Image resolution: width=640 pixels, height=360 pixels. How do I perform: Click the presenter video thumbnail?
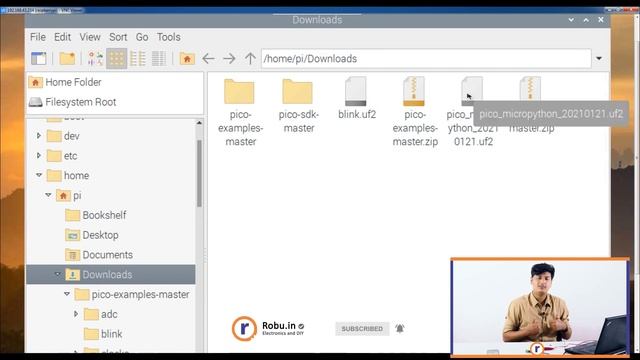pos(540,307)
